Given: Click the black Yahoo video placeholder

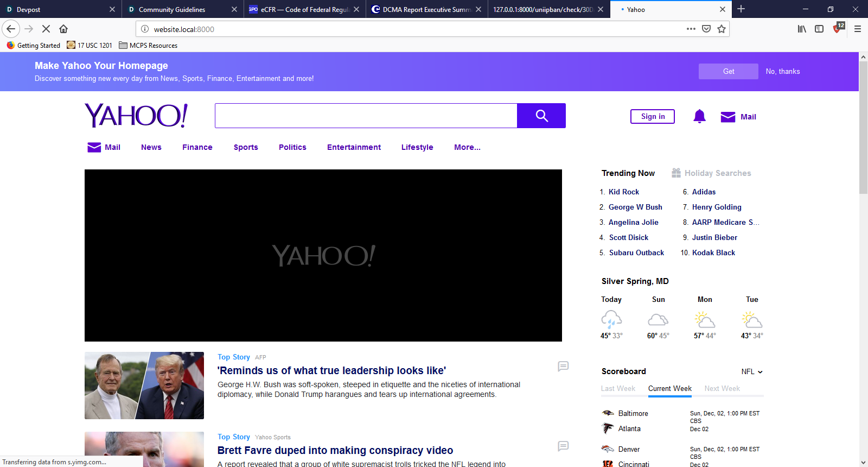Looking at the screenshot, I should (323, 255).
